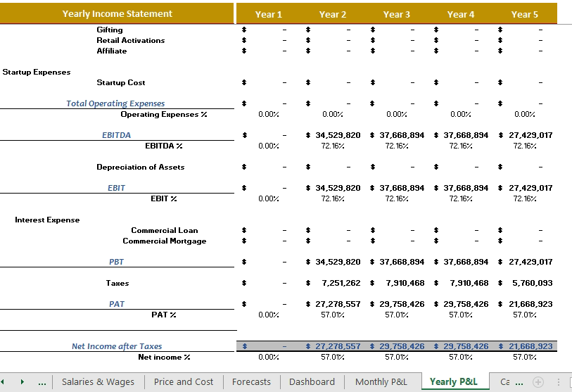Screen dimensions: 572x392
Task: Select Year 4 PAT % value 57.01%
Action: coord(461,315)
